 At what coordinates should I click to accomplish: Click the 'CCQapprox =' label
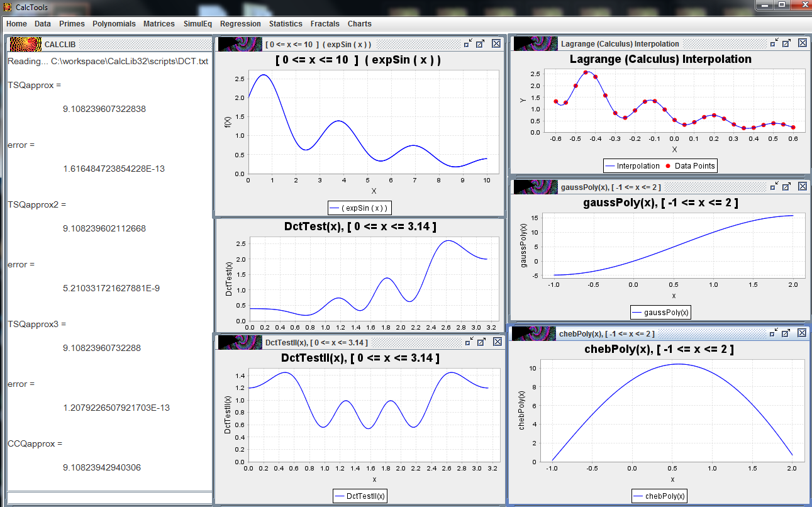(x=35, y=443)
